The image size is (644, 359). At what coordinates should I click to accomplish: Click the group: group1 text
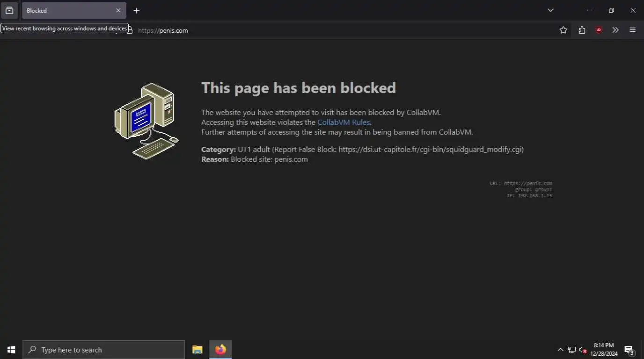(x=534, y=189)
